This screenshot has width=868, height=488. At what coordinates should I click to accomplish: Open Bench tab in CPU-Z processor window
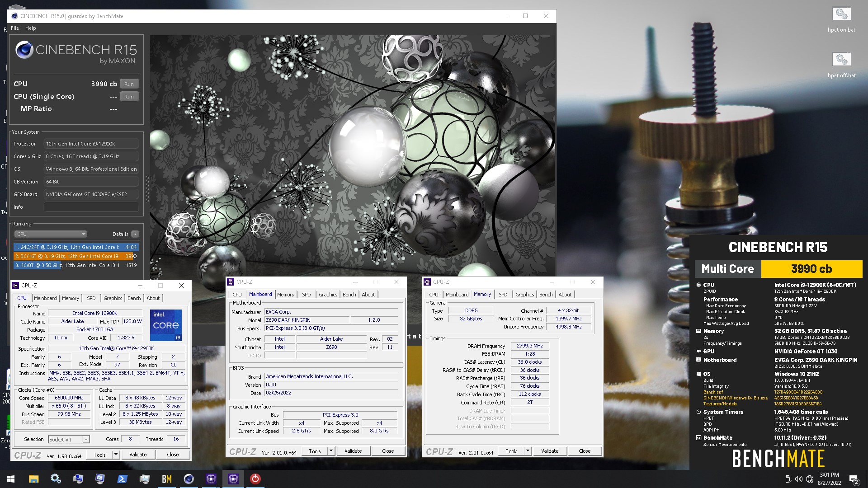point(134,298)
